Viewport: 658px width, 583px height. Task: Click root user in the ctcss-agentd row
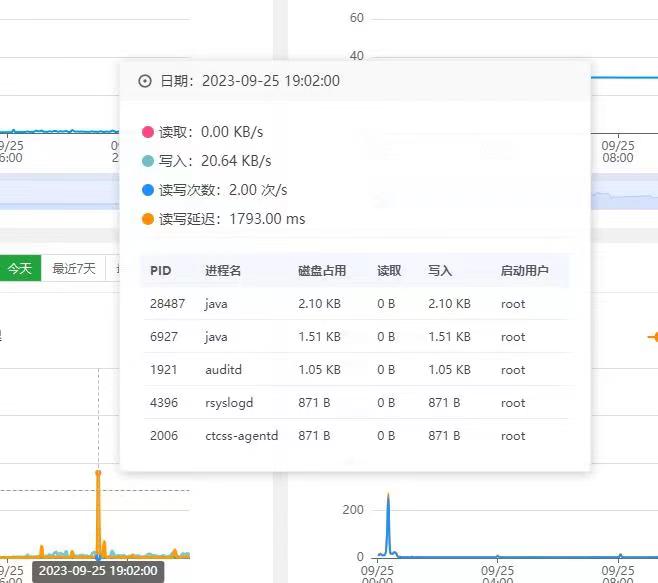click(513, 436)
